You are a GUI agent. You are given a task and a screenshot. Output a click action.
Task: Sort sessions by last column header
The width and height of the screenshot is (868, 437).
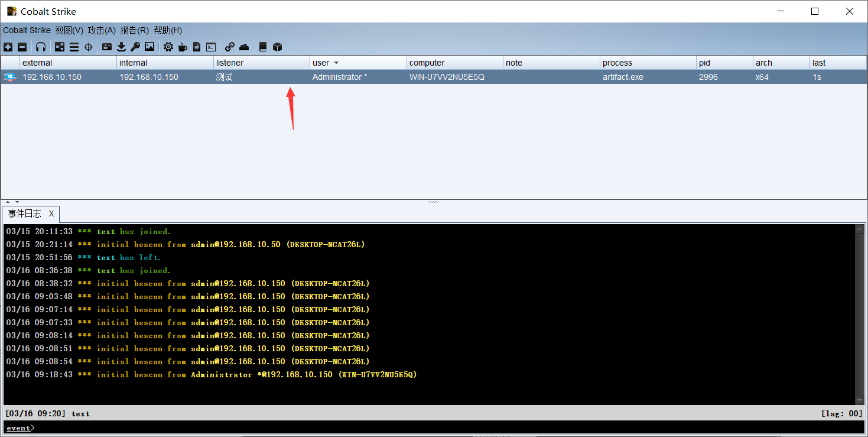838,63
